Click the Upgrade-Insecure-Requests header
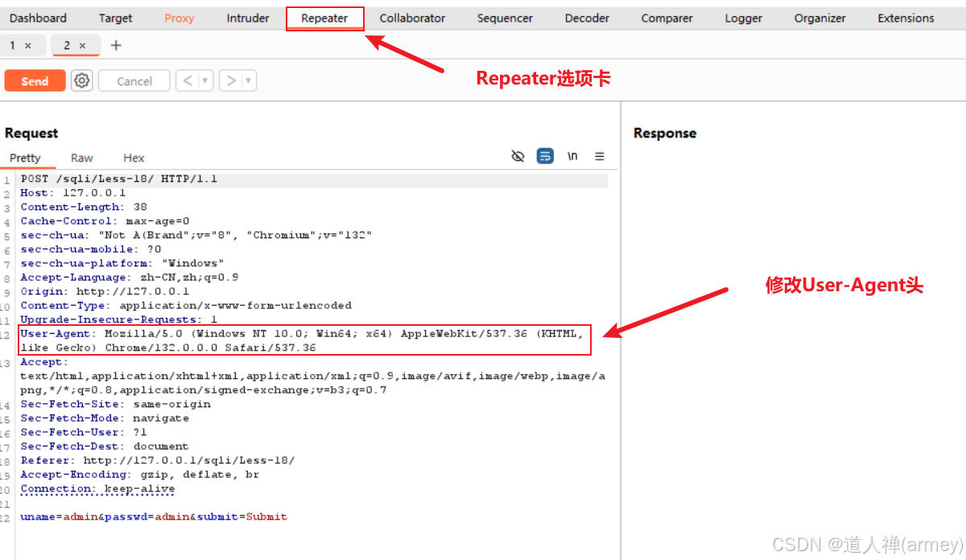The height and width of the screenshot is (560, 966). 119,319
